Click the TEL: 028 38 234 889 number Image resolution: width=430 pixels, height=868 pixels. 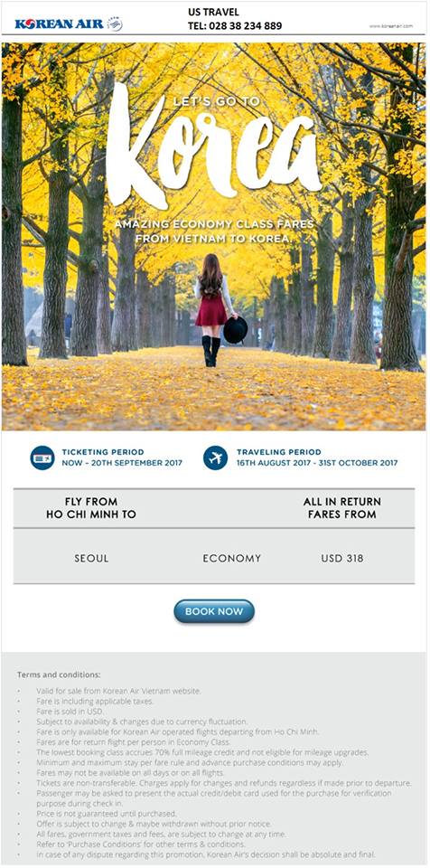[x=235, y=26]
